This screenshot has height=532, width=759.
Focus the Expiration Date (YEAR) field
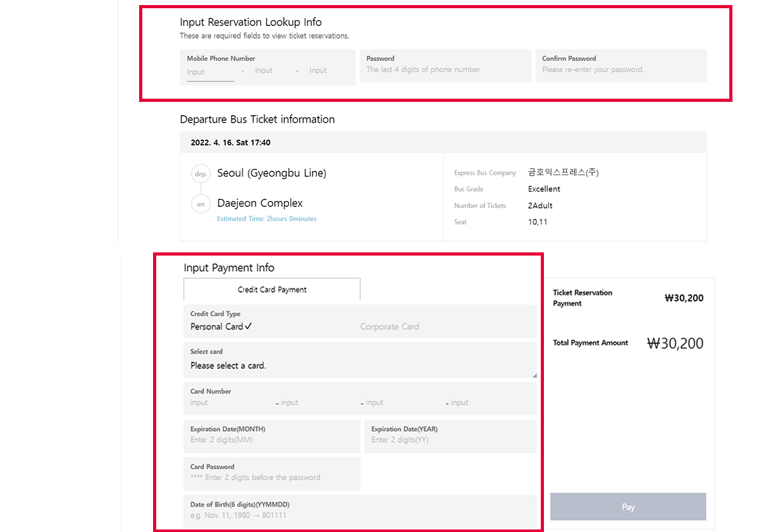coord(450,436)
